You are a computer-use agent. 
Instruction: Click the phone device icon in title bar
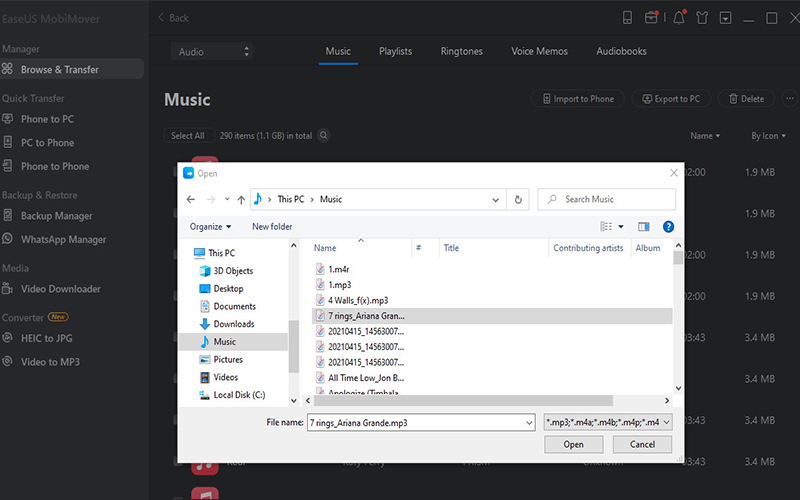tap(627, 18)
